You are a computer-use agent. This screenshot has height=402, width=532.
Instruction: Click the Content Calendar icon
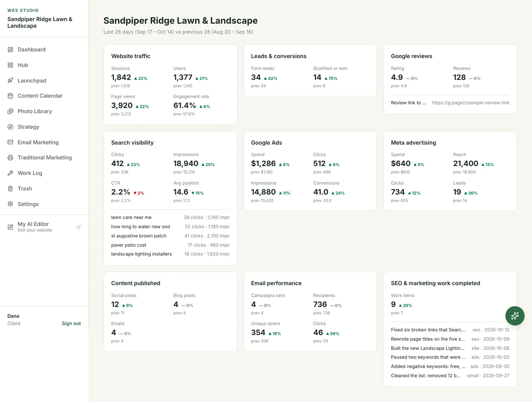click(10, 96)
